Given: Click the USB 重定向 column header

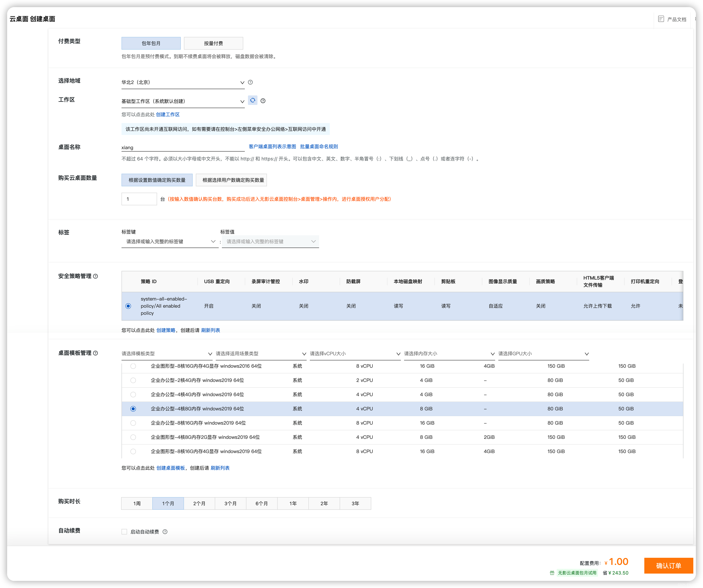Looking at the screenshot, I should click(x=217, y=282).
